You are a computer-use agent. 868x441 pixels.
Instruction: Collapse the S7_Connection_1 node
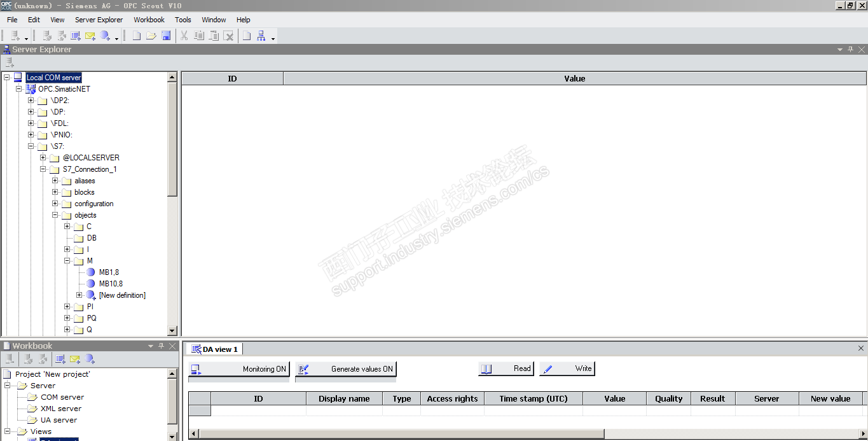[43, 169]
